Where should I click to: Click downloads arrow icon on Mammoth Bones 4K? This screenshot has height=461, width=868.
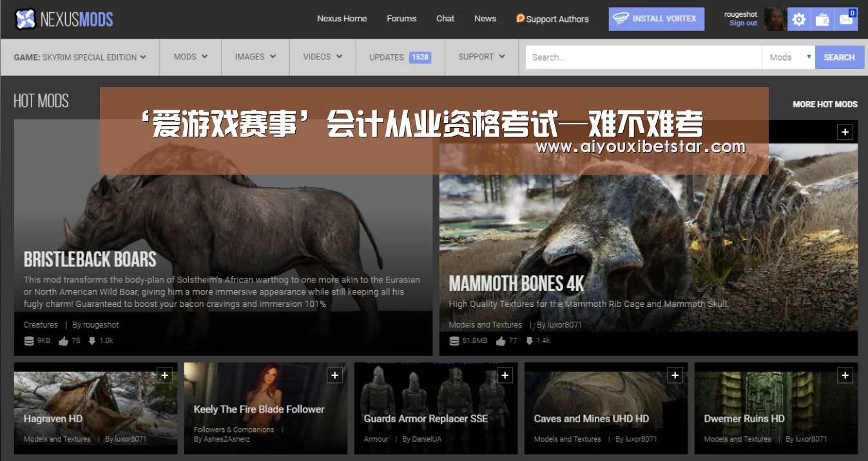(x=529, y=341)
